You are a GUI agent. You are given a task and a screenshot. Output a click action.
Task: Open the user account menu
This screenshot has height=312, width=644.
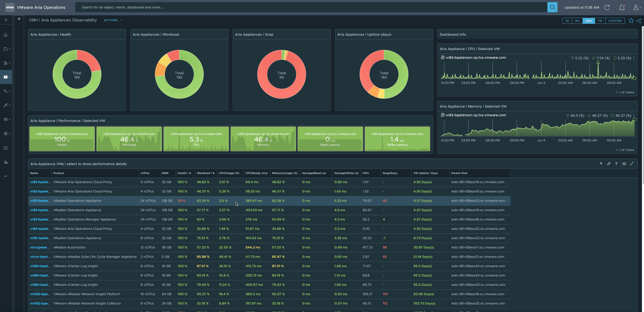point(636,7)
